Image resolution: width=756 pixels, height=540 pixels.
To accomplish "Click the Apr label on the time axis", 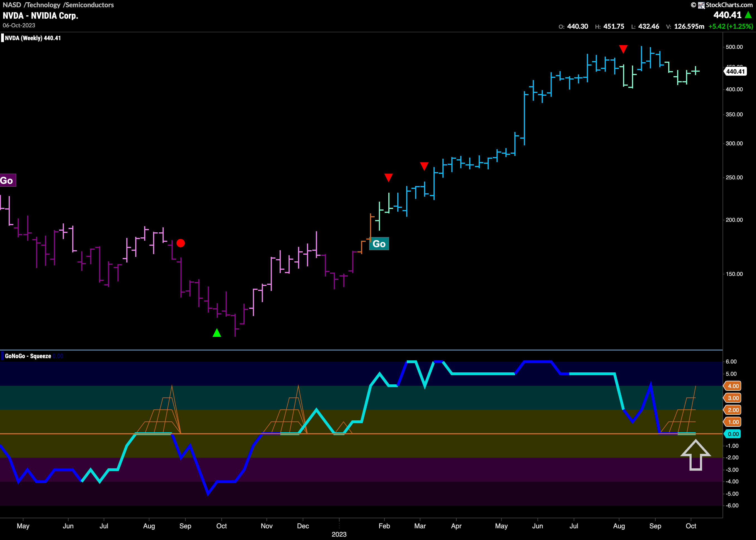I will point(456,526).
